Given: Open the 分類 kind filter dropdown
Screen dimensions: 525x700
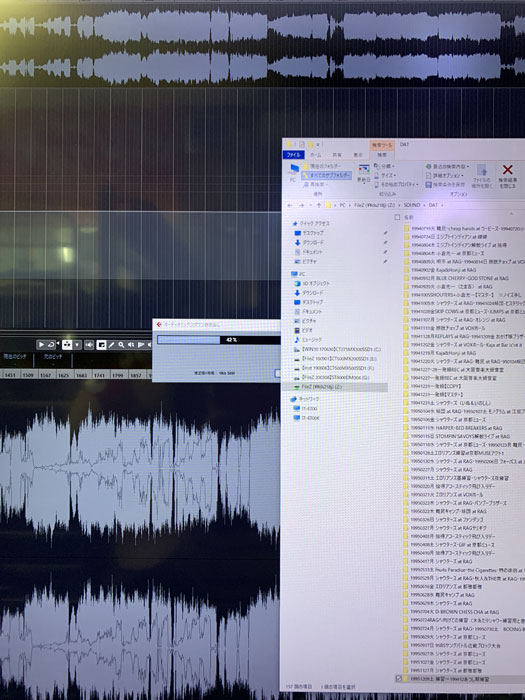Looking at the screenshot, I should [x=384, y=166].
